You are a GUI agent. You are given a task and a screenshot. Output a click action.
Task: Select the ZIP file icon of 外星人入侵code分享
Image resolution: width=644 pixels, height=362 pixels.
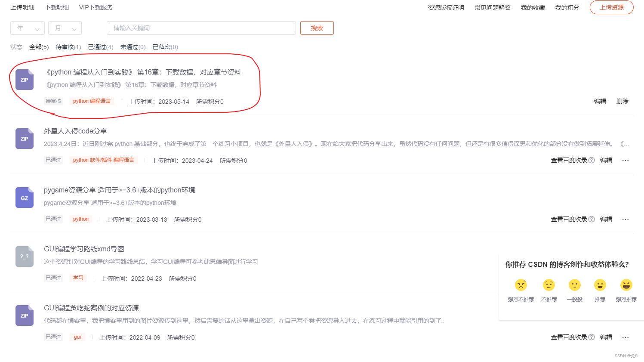[24, 138]
